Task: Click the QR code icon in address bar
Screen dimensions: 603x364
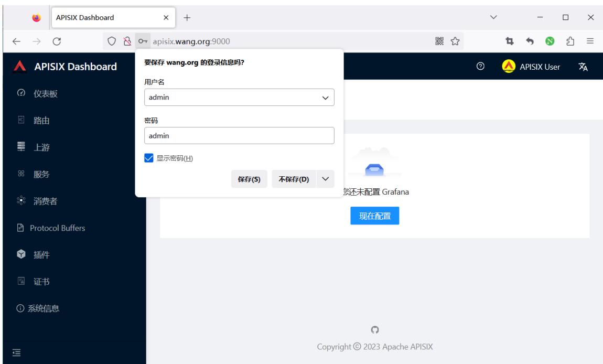Action: [439, 41]
